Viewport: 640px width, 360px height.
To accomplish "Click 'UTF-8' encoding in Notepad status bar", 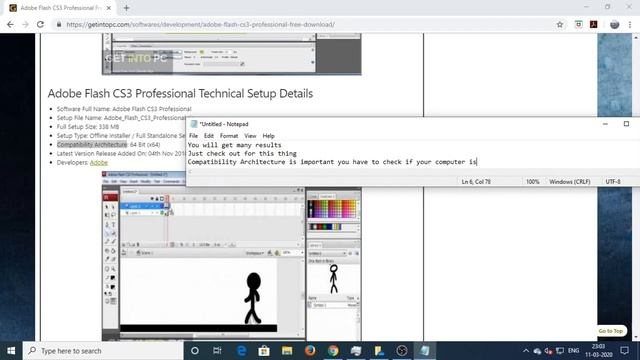I will [613, 182].
